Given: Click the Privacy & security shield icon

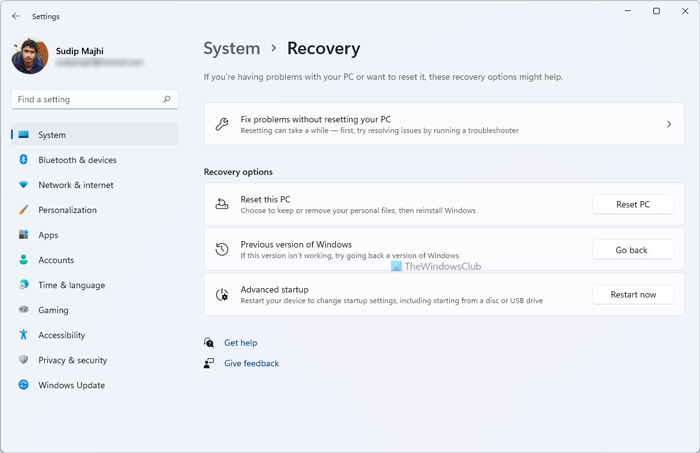Looking at the screenshot, I should coord(23,360).
